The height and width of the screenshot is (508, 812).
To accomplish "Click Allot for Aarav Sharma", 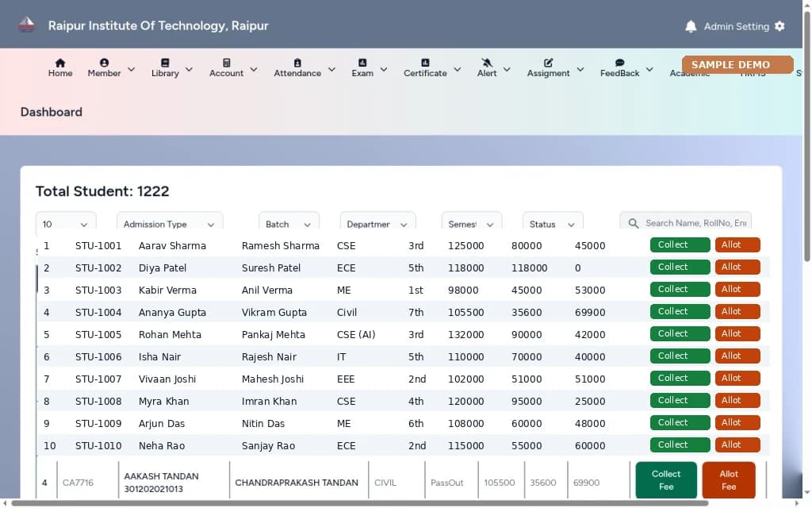I will click(737, 244).
